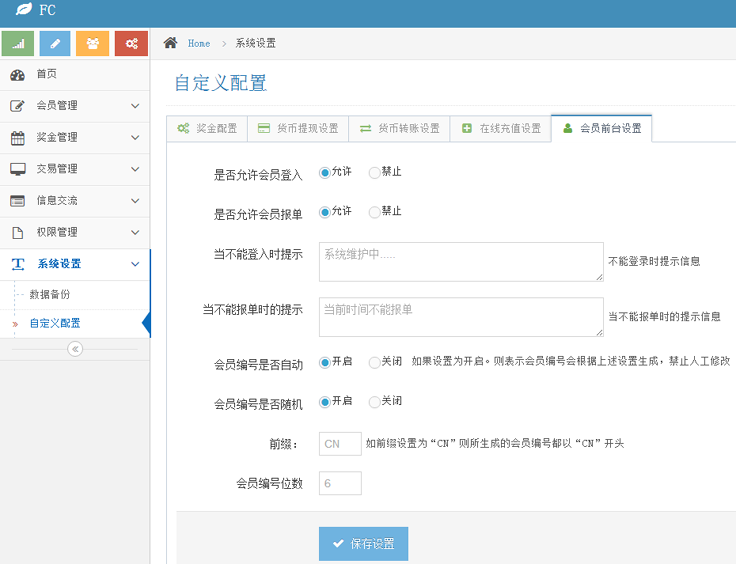
Task: Open 数据备份 in the sidebar submenu
Action: click(x=50, y=295)
